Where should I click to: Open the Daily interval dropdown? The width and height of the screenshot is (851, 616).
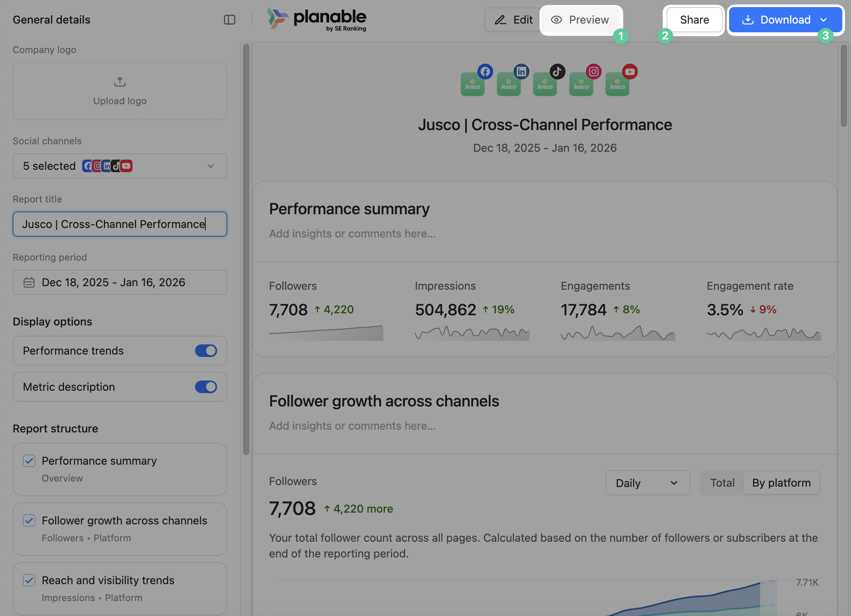pyautogui.click(x=647, y=483)
